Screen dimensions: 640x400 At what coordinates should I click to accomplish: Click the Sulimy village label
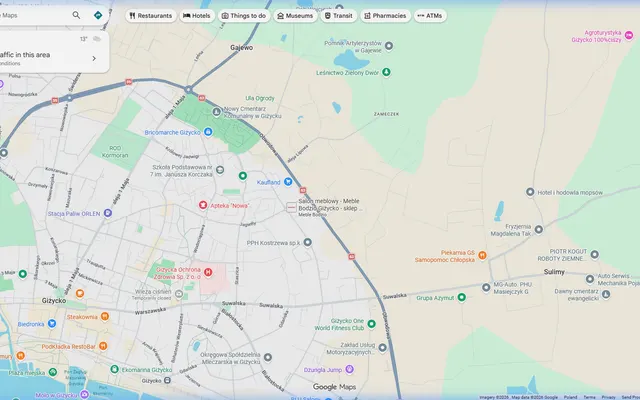click(x=554, y=272)
